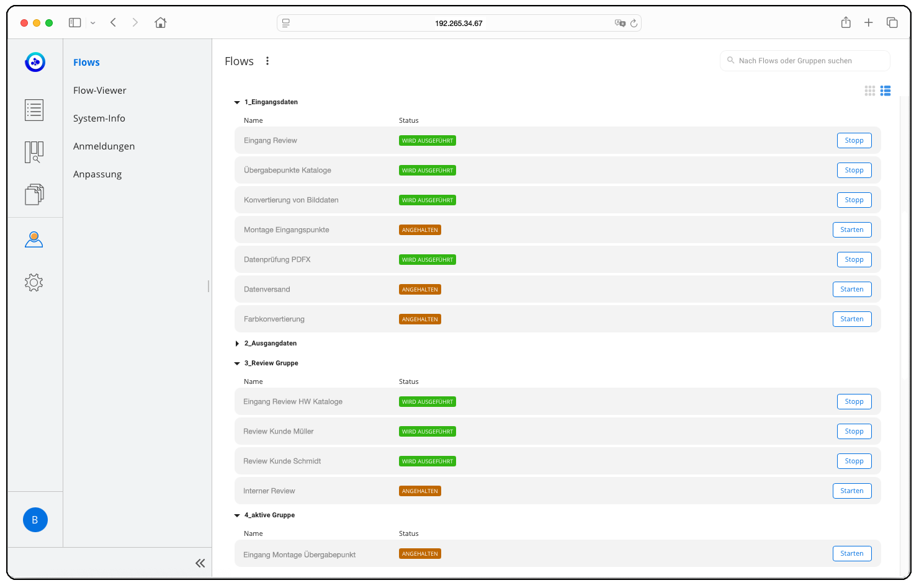Toggle the browser sidebar panel

tap(75, 23)
